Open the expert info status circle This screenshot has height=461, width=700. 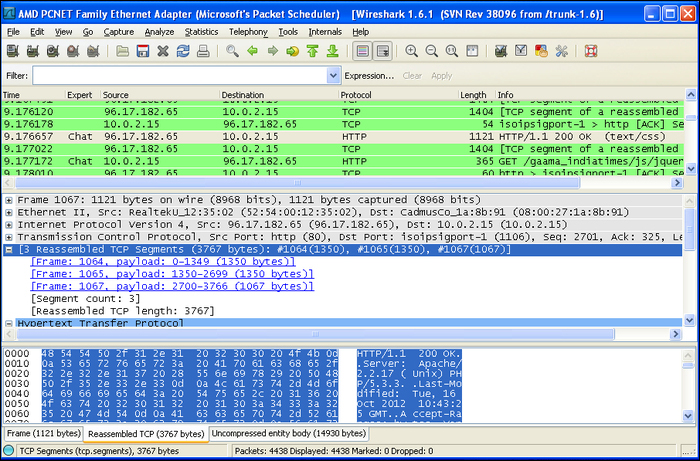tap(8, 451)
